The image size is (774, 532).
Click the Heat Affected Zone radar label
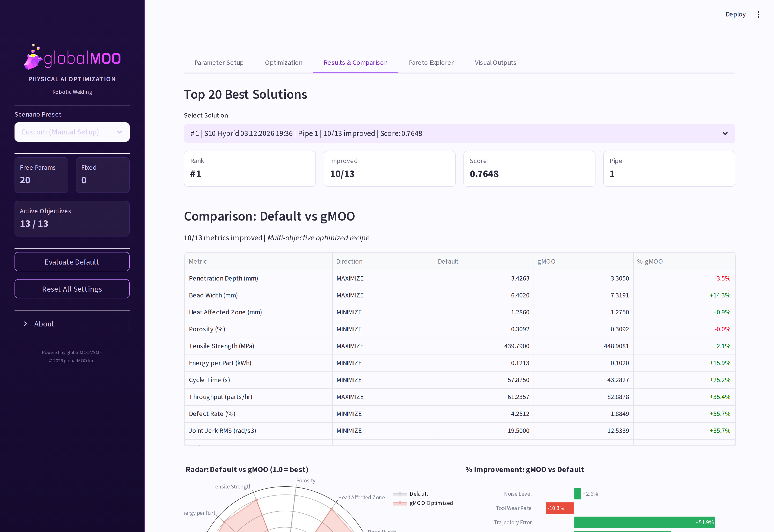[x=361, y=497]
